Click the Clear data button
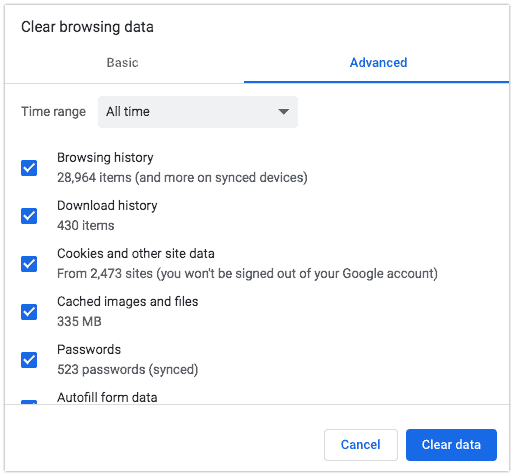This screenshot has height=476, width=514. click(451, 445)
